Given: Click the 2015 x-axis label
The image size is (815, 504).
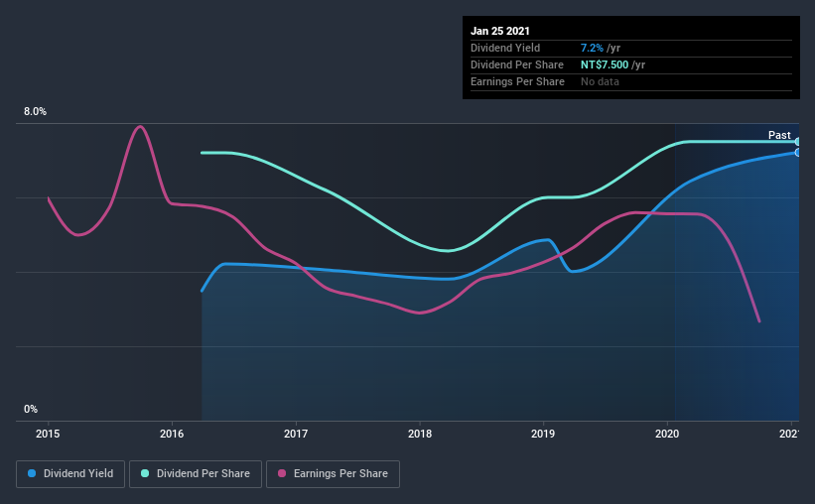Looking at the screenshot, I should (48, 434).
